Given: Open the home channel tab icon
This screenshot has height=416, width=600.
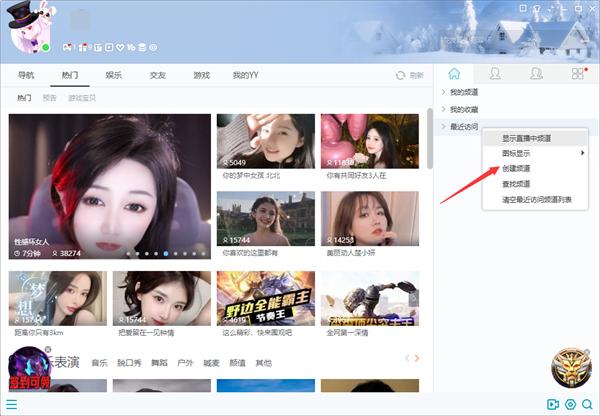Looking at the screenshot, I should pos(454,74).
